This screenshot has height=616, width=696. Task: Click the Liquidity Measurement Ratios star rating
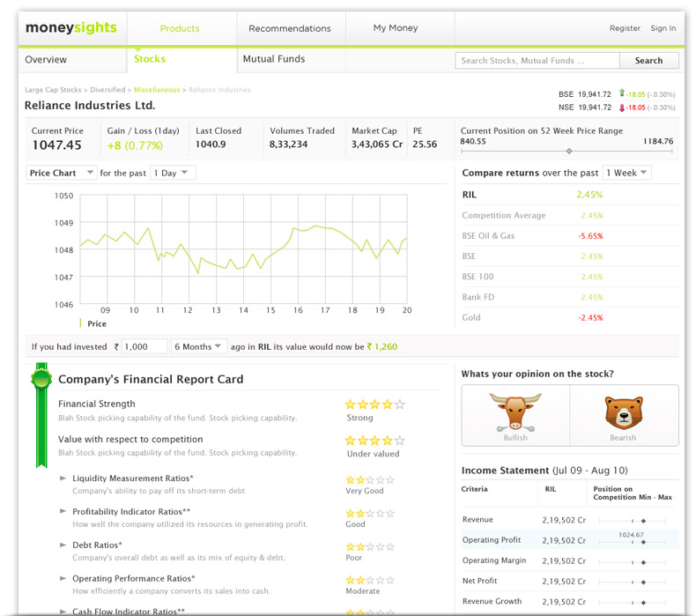pyautogui.click(x=370, y=480)
